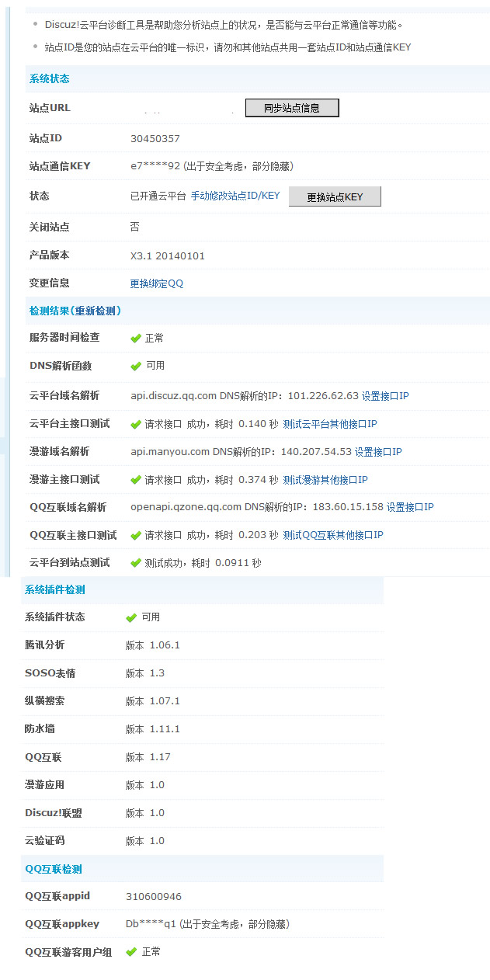Click the 漫游应用 row label

(x=44, y=785)
